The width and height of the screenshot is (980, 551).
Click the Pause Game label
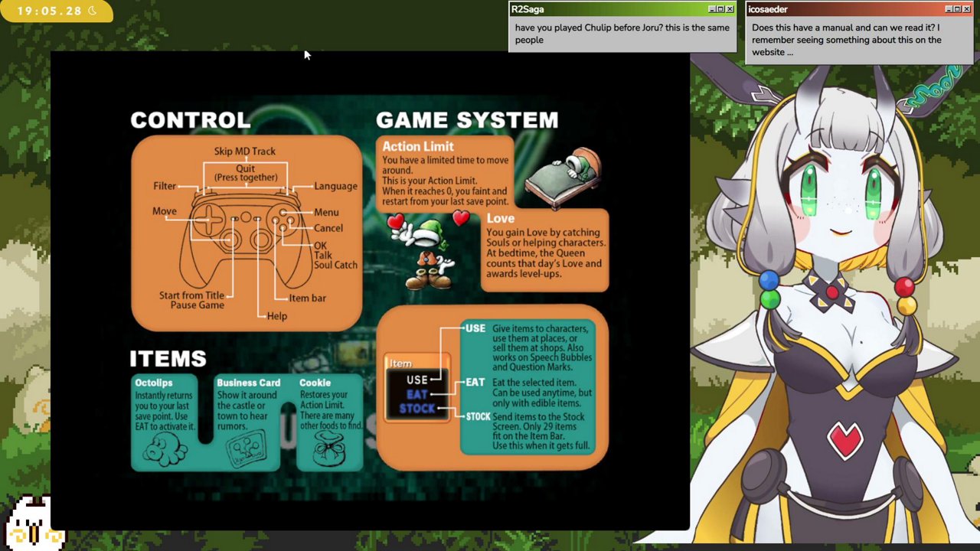click(198, 305)
